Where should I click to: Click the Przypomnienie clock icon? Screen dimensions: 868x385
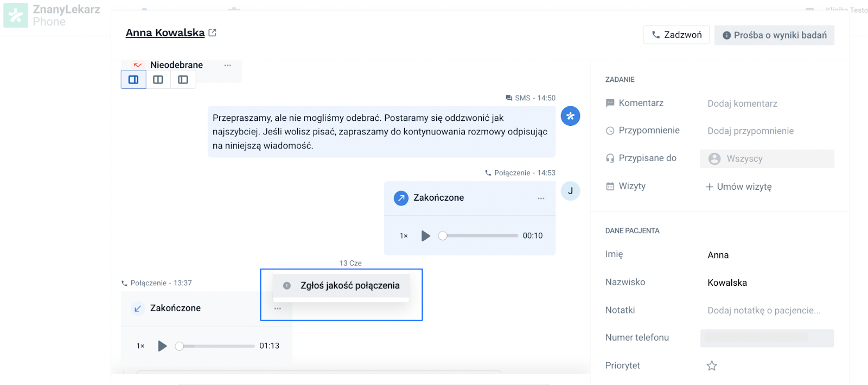click(610, 131)
